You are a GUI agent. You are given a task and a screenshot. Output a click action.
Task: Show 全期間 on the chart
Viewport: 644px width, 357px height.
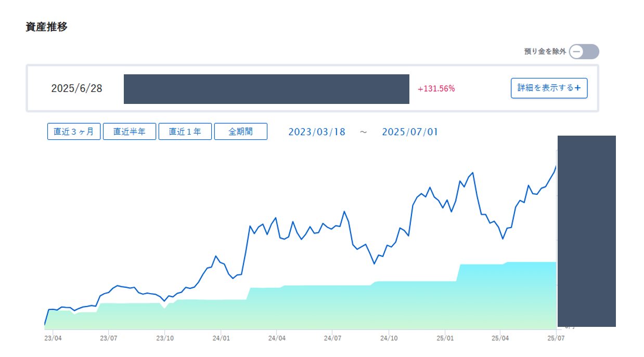click(241, 131)
